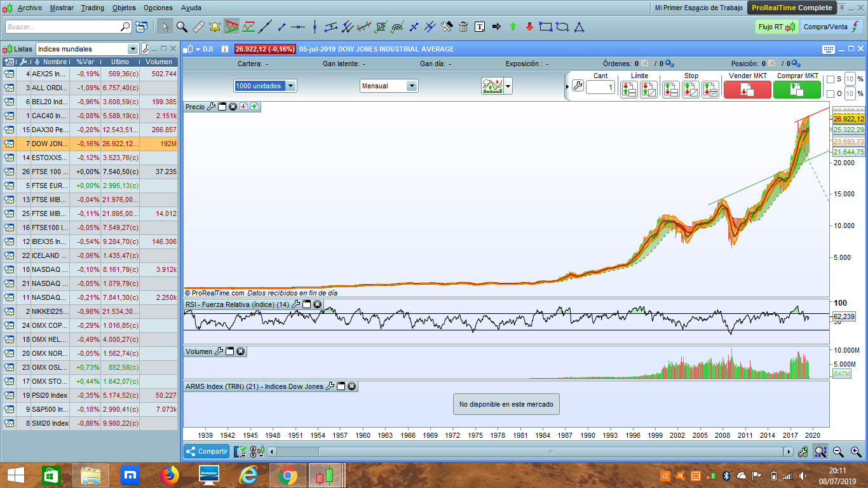
Task: Select the red down arrow drawing tool
Action: click(x=529, y=27)
